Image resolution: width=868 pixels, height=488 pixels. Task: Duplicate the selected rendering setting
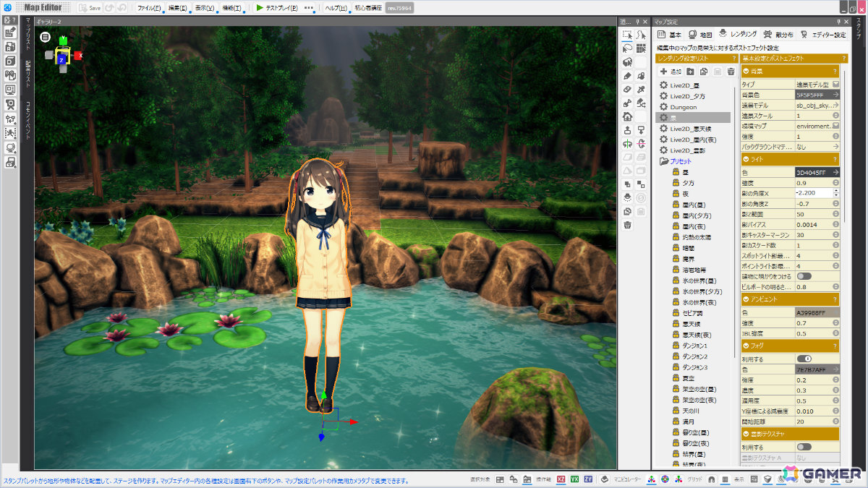(704, 72)
